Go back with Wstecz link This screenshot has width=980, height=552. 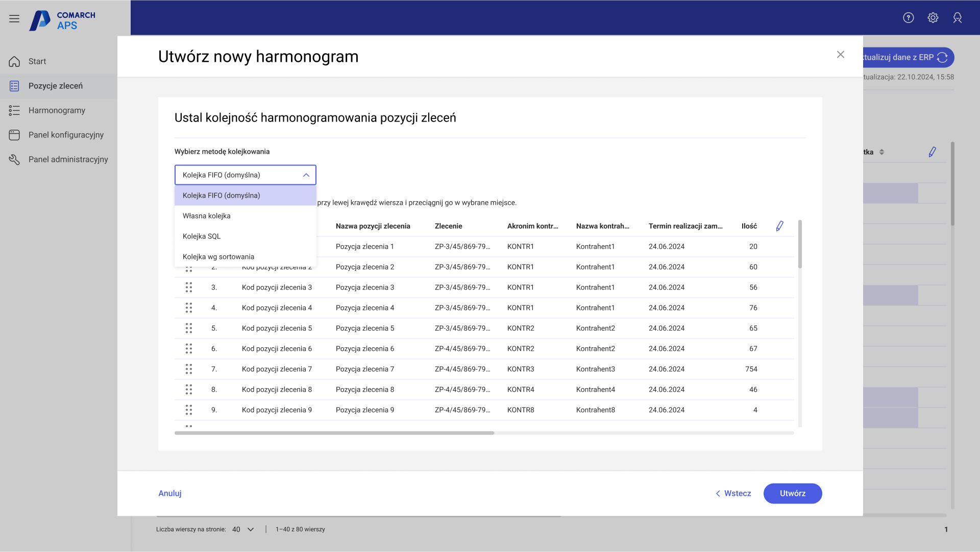tap(733, 493)
